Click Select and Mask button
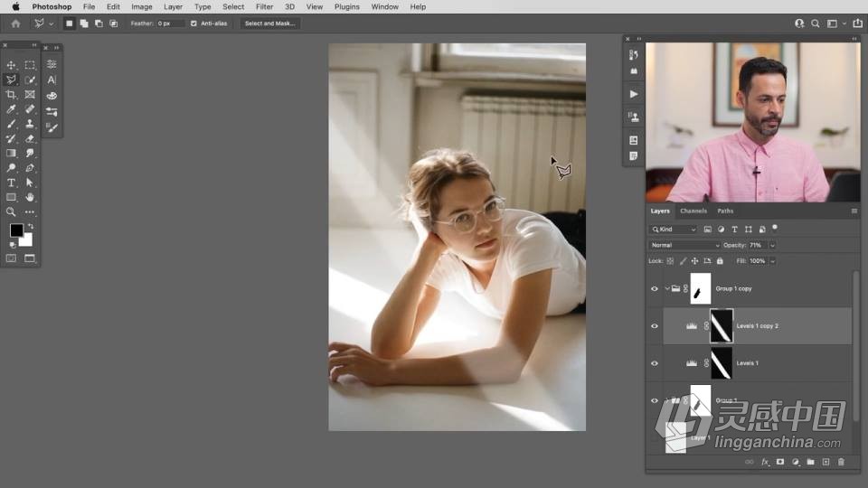 tap(270, 23)
